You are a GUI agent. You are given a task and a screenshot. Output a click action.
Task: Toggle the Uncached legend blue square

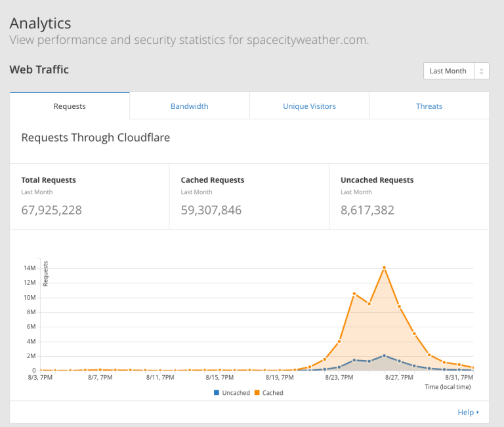[x=217, y=393]
